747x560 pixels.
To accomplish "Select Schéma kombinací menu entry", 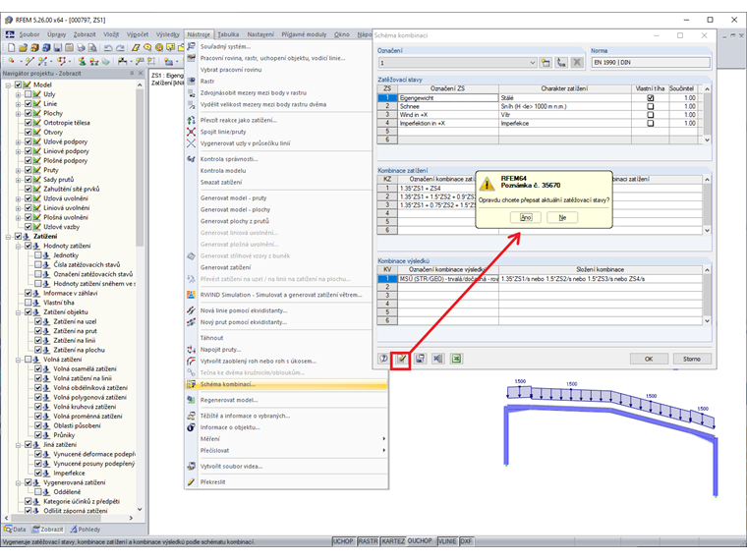I will click(286, 384).
